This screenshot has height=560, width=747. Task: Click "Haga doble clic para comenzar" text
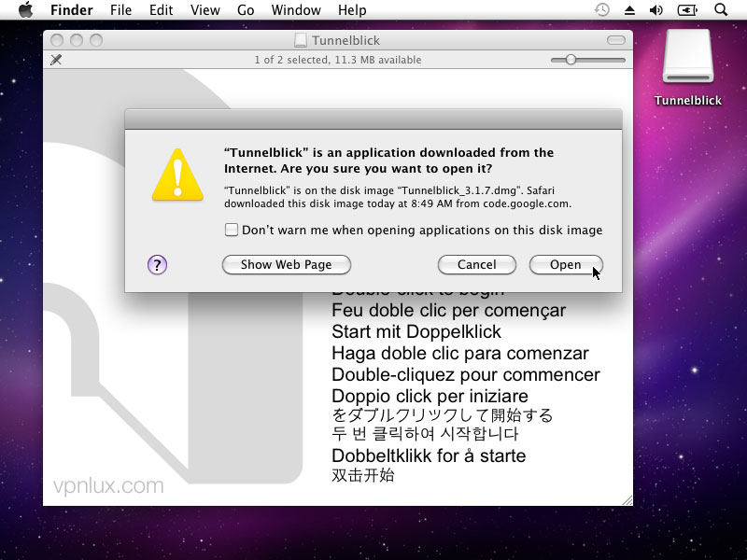tap(460, 354)
